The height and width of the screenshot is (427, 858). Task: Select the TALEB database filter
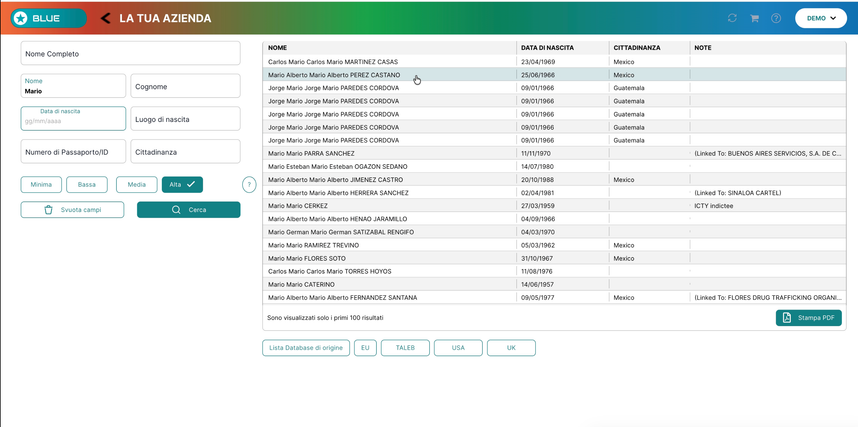pos(405,348)
